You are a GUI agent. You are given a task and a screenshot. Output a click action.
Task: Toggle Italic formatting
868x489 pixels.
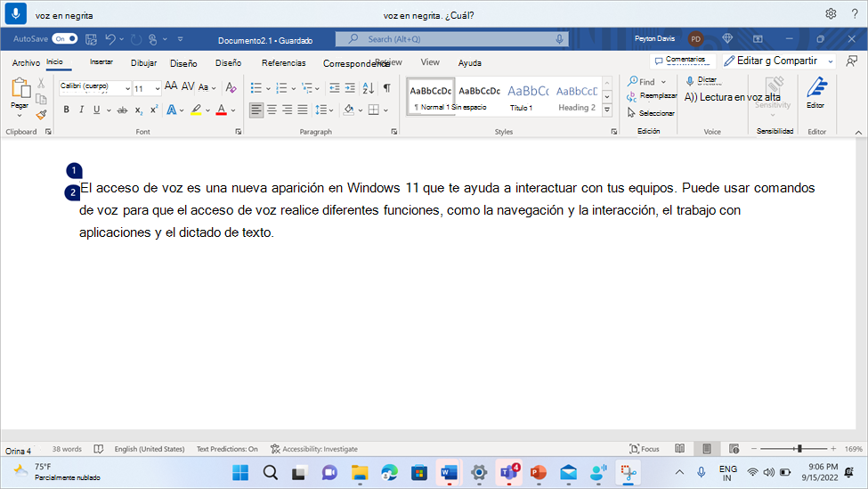point(81,110)
